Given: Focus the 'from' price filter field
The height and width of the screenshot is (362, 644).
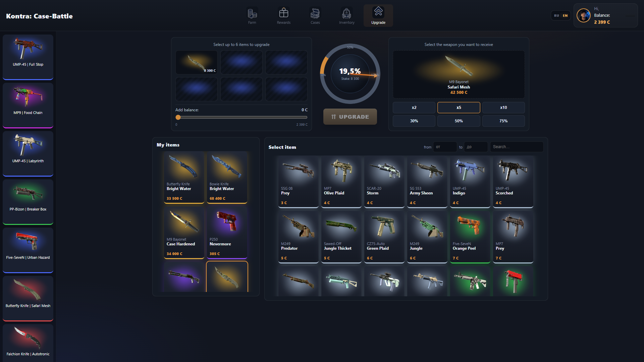Looking at the screenshot, I should (x=445, y=147).
